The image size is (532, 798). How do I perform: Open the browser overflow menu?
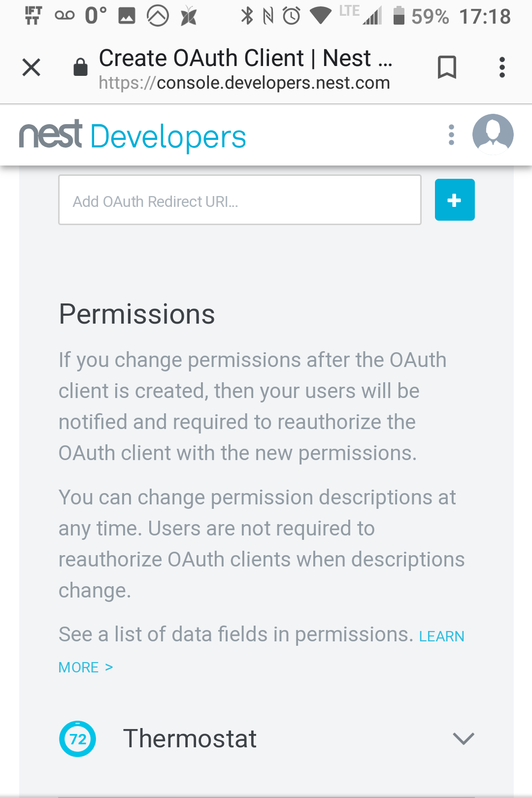pos(502,67)
